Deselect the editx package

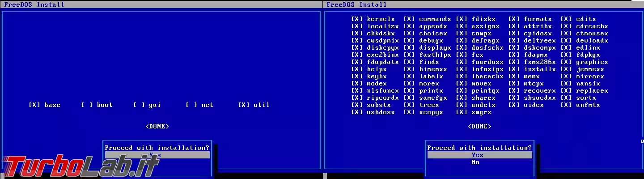[566, 19]
